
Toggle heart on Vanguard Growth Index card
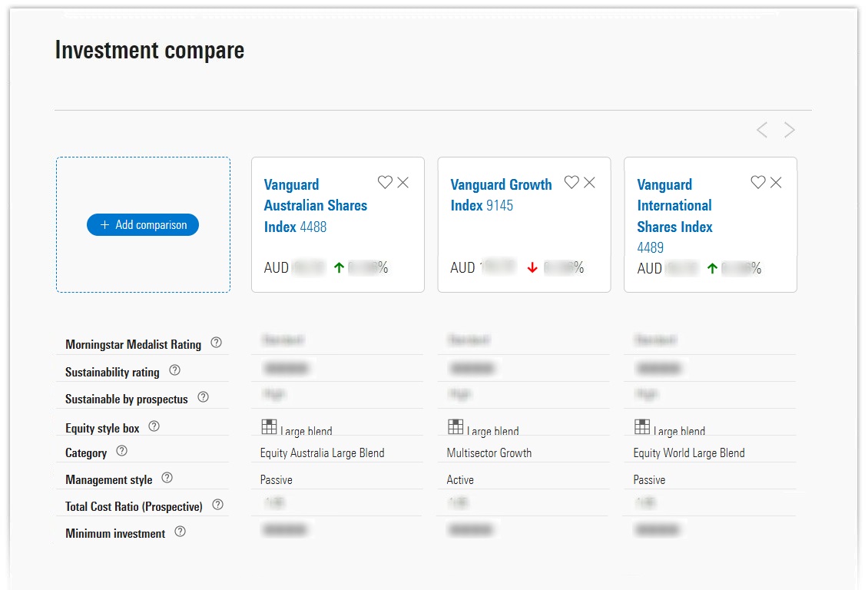click(571, 182)
